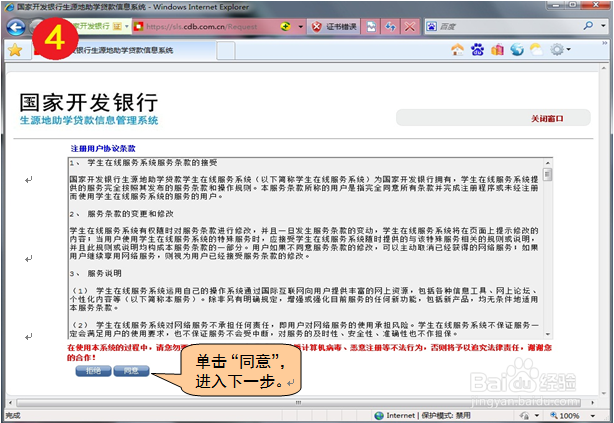Click the weather cloud toolbar icon
The height and width of the screenshot is (423, 614).
536,50
